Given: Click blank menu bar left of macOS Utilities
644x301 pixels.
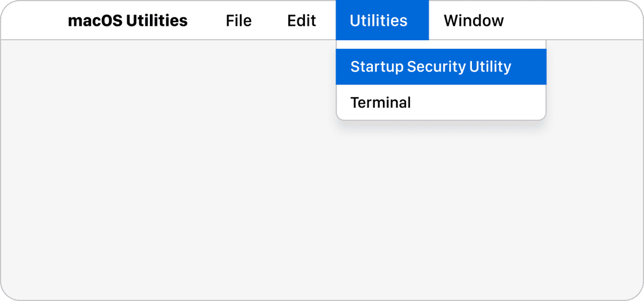Looking at the screenshot, I should pyautogui.click(x=32, y=21).
